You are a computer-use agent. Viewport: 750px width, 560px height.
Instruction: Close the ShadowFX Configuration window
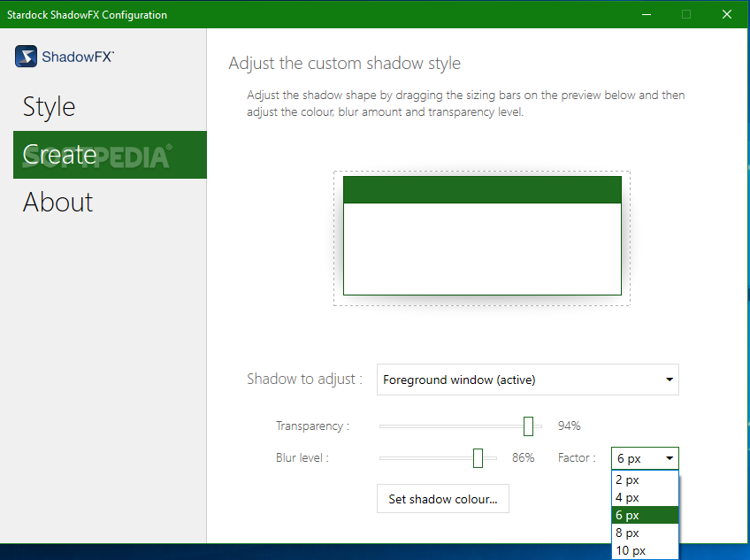pyautogui.click(x=727, y=14)
